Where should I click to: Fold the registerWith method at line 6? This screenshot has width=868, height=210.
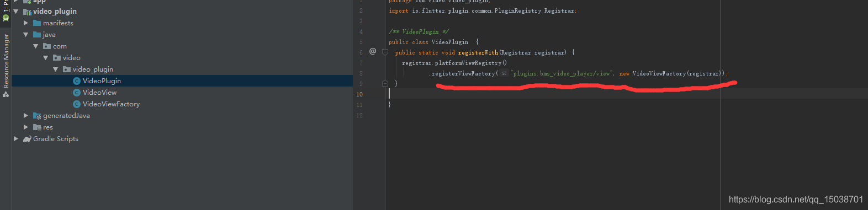click(x=385, y=52)
